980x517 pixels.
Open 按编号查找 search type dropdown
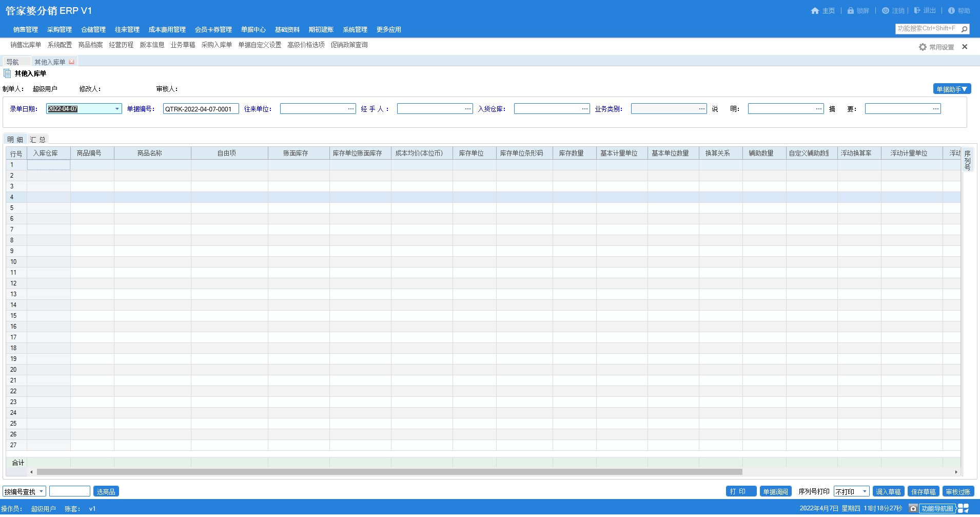41,492
